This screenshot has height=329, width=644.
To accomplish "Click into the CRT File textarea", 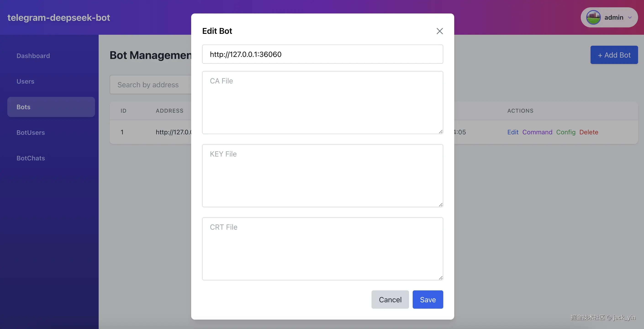I will 322,249.
